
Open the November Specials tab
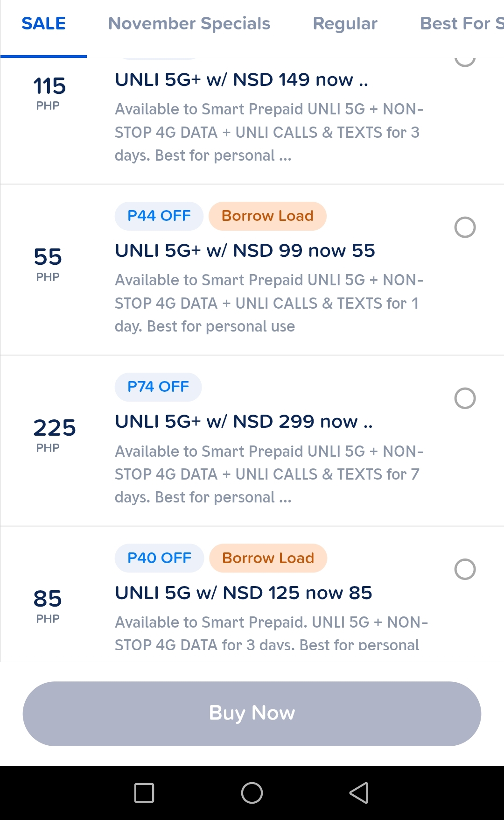[x=189, y=24]
